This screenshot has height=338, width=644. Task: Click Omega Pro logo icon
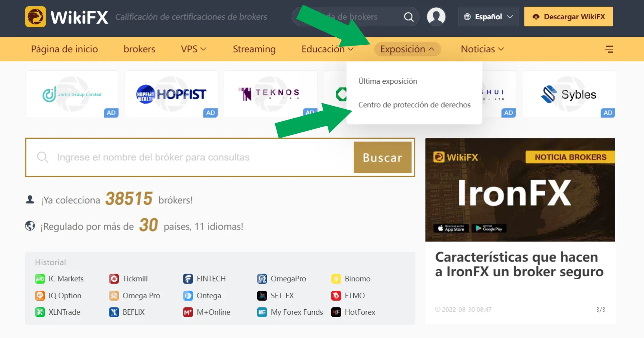click(114, 296)
